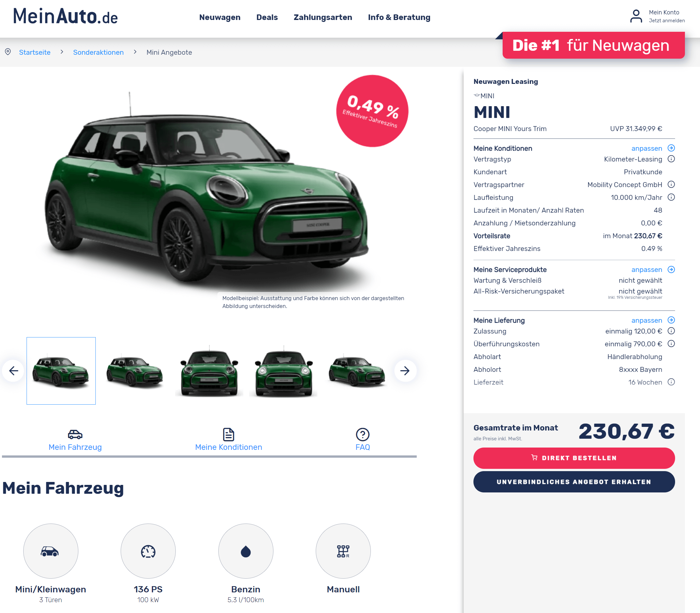Show info about Mobility Concept GmbH
The width and height of the screenshot is (700, 613).
coord(671,184)
